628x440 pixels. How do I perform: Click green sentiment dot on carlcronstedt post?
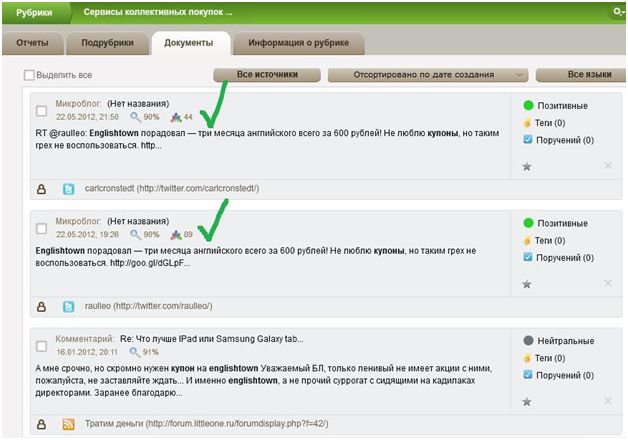point(528,105)
